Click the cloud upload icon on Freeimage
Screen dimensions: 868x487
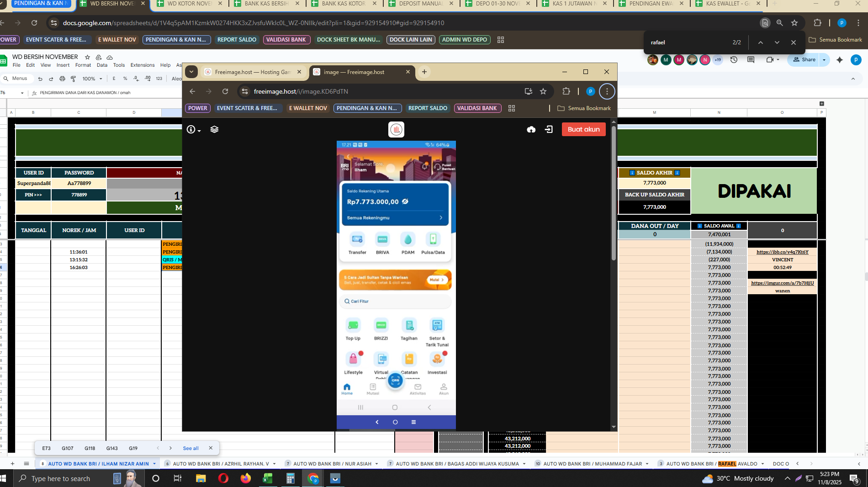click(x=531, y=130)
